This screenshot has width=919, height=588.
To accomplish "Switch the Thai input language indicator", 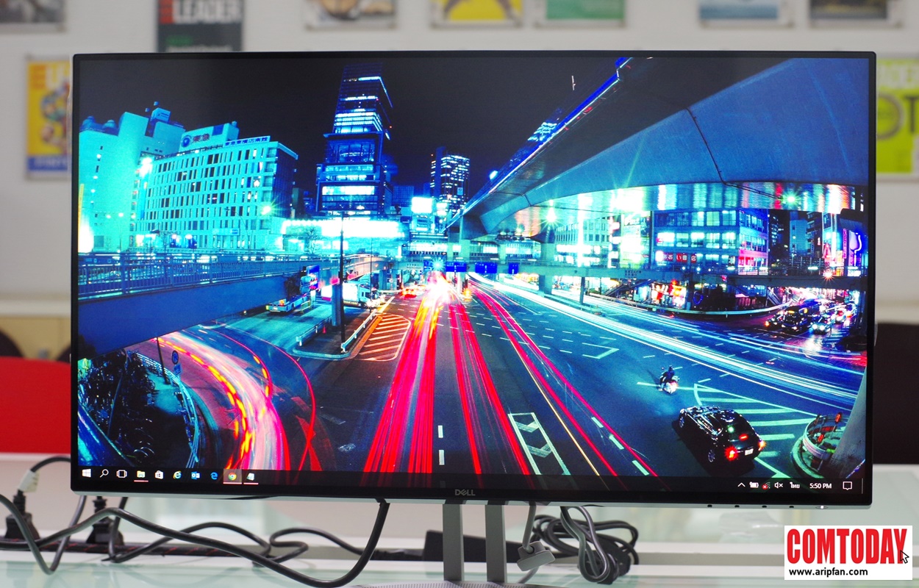I will point(795,486).
